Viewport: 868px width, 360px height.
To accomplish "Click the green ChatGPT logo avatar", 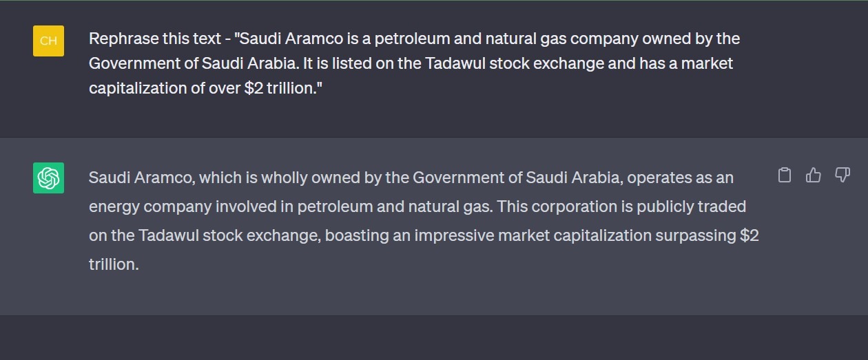I will coord(48,178).
